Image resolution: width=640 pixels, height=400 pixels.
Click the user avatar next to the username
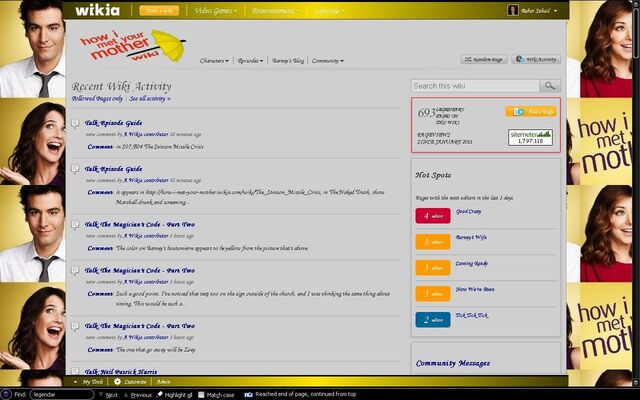tap(513, 10)
